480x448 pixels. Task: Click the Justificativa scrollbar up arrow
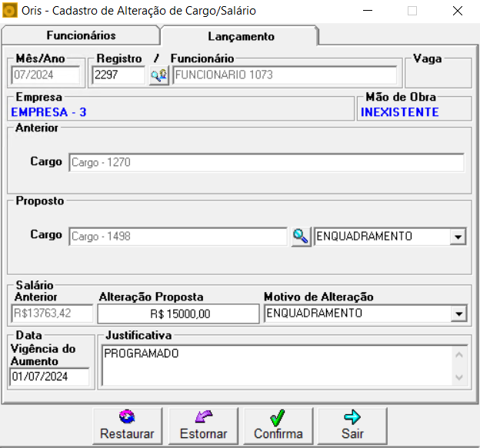[459, 355]
